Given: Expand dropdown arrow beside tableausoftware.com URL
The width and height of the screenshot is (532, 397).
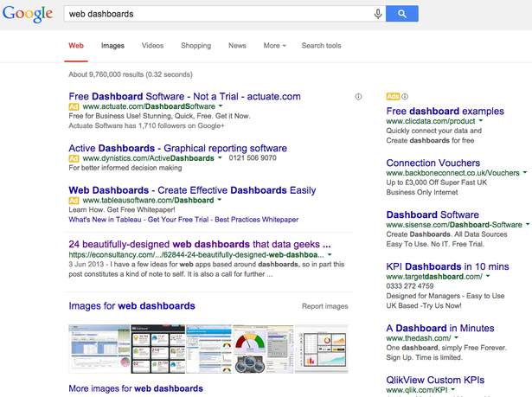Looking at the screenshot, I should coord(220,200).
